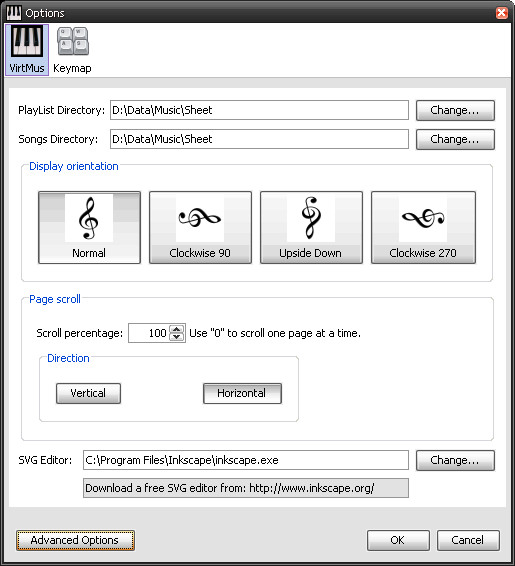Viewport: 515px width, 566px height.
Task: Decrease scroll percentage with down arrow
Action: [x=177, y=337]
